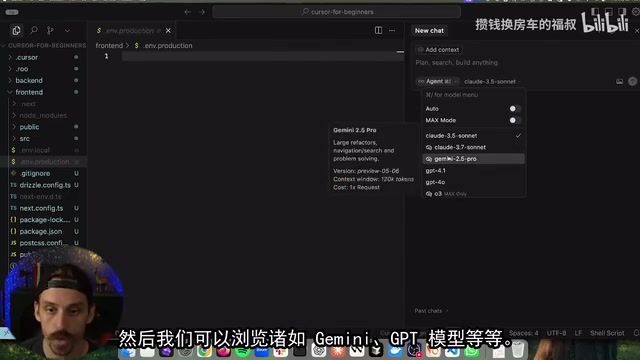The width and height of the screenshot is (640, 360).
Task: Open the claude-3.5-sonnet model picker
Action: 492,82
